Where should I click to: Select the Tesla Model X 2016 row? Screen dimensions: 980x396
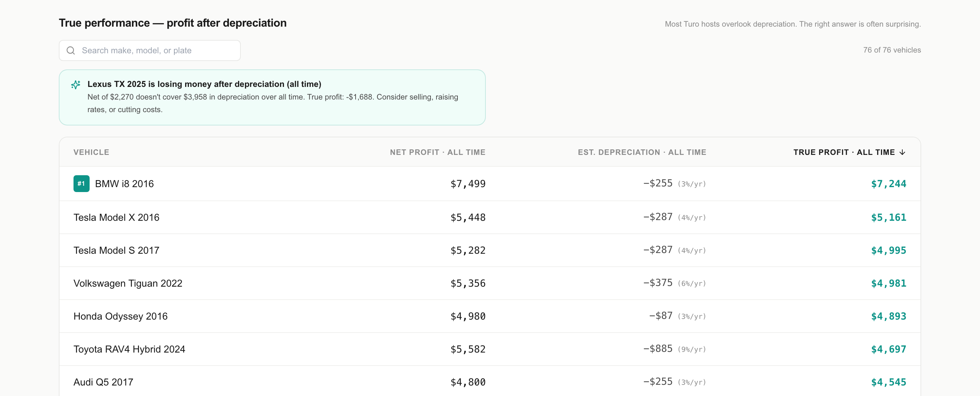tap(490, 217)
